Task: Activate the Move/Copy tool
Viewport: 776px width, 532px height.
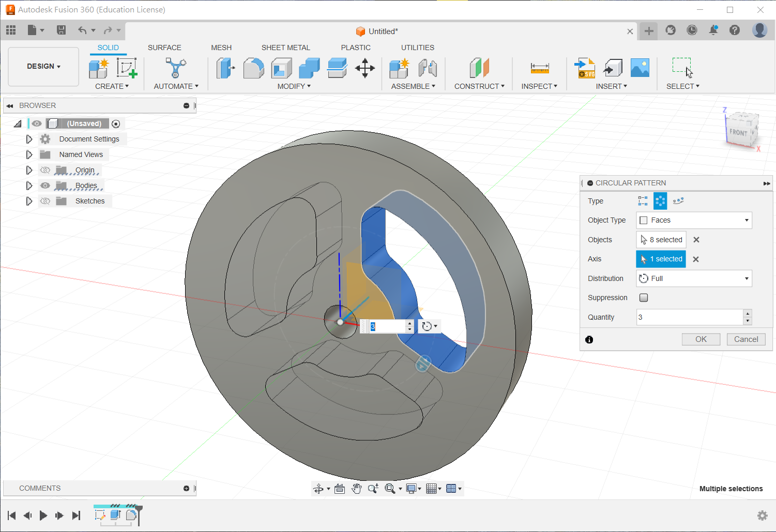Action: point(365,68)
